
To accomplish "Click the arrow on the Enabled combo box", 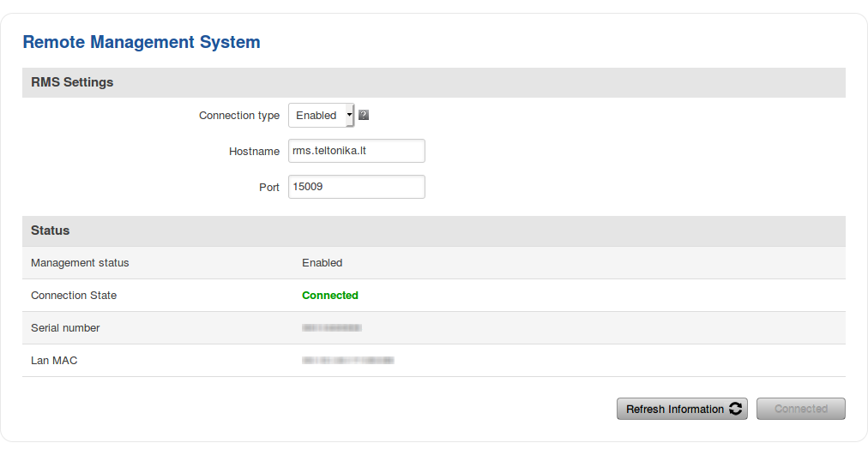I will coord(349,115).
